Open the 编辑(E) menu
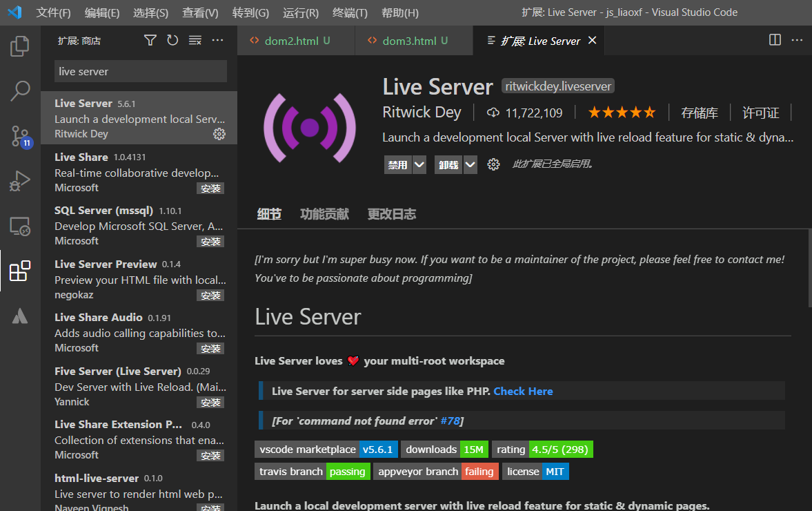This screenshot has width=812, height=511. pos(102,12)
